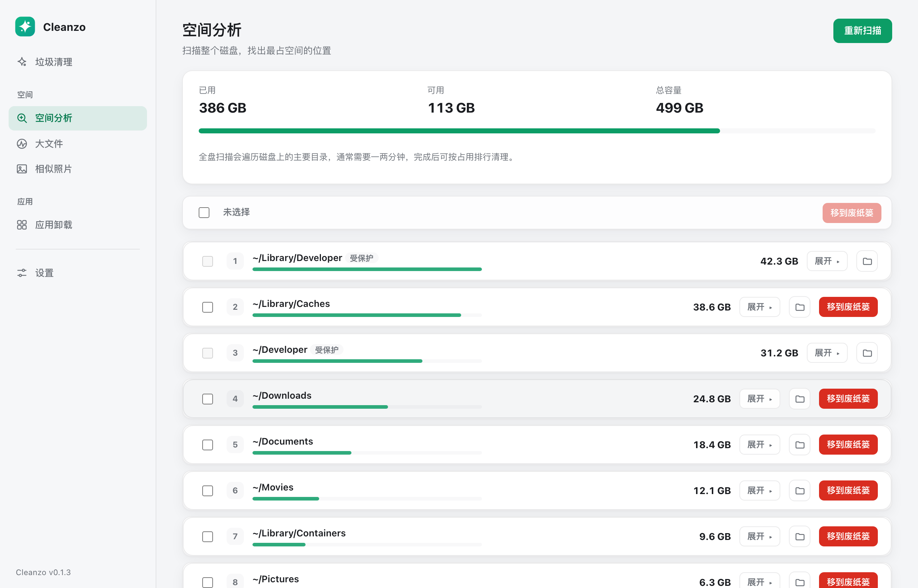Toggle the select-all checkbox next to 未选择
The image size is (918, 588).
pyautogui.click(x=204, y=213)
